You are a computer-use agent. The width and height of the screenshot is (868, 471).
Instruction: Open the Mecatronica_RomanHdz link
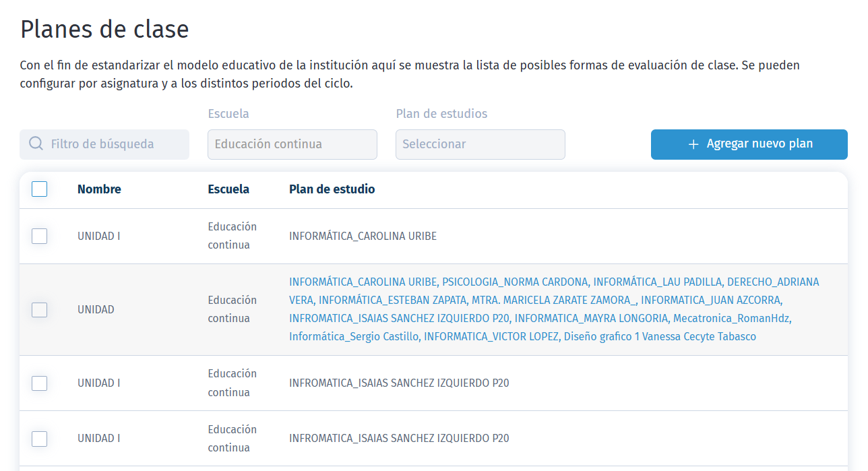(732, 318)
